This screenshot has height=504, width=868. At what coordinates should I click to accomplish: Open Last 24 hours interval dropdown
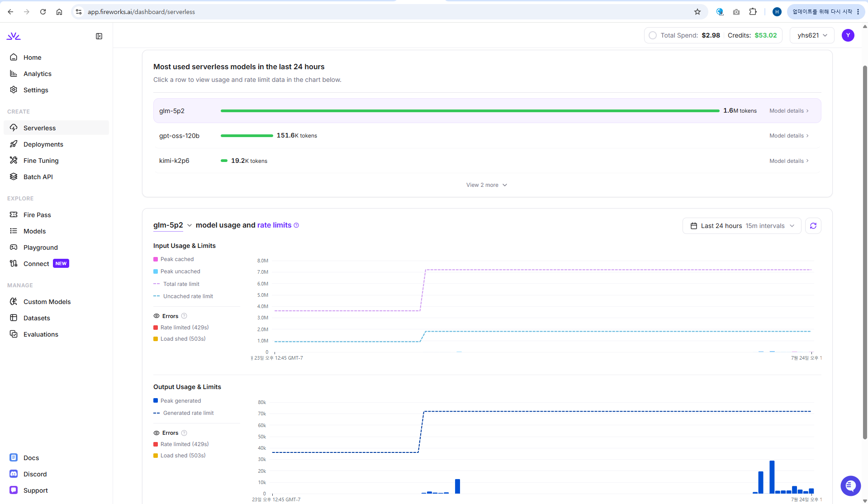742,226
